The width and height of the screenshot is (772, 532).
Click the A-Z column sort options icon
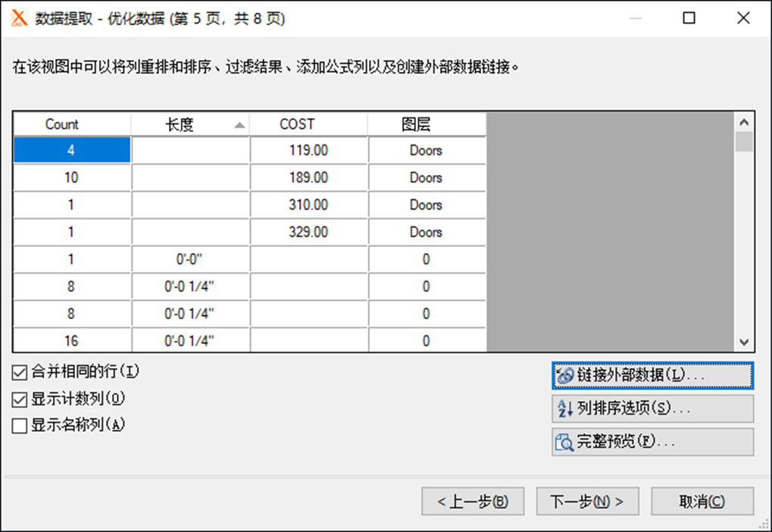565,408
